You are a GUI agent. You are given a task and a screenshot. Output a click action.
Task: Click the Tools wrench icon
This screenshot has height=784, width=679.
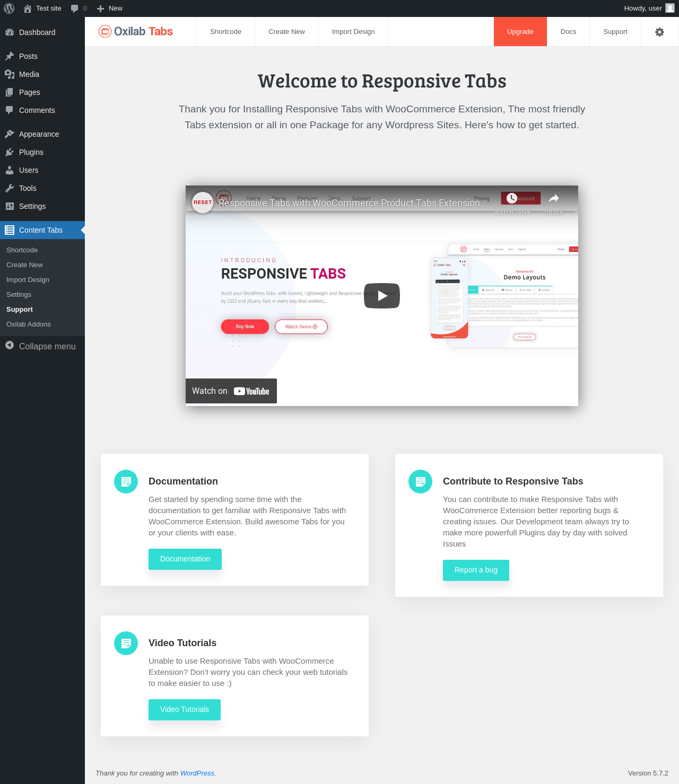pyautogui.click(x=10, y=188)
